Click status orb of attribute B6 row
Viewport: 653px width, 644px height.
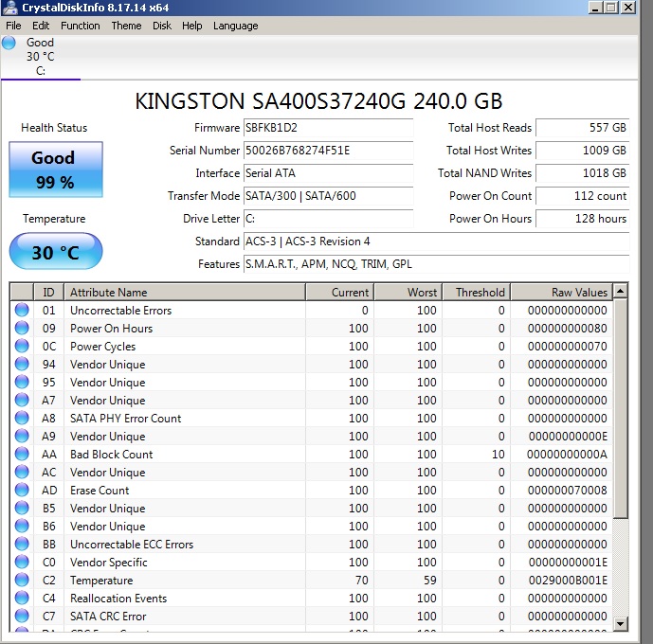point(22,526)
